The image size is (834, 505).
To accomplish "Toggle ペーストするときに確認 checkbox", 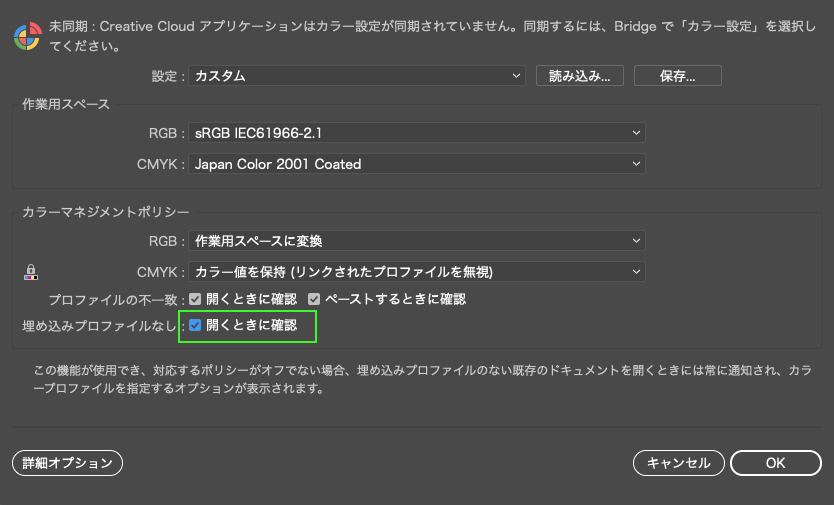I will (314, 299).
